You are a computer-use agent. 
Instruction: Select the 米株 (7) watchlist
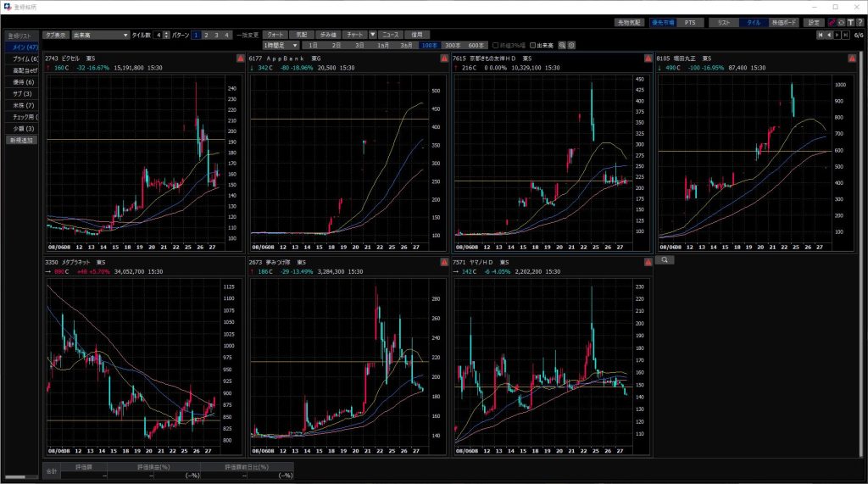tap(21, 105)
